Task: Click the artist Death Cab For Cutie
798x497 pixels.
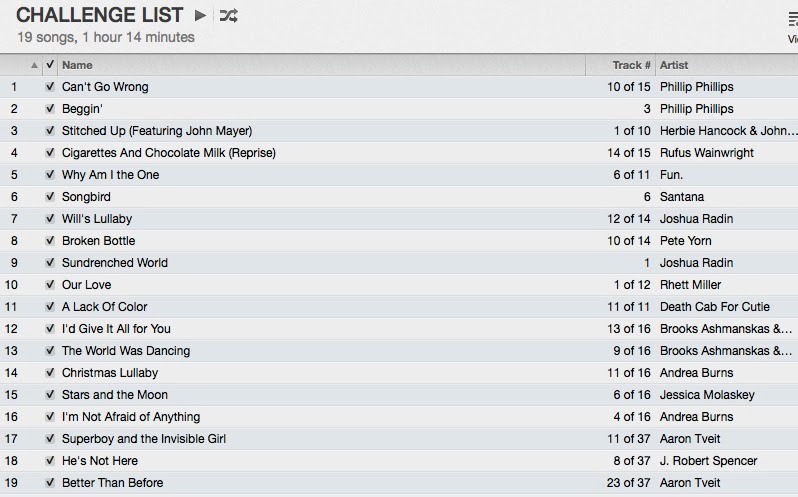Action: (x=714, y=307)
